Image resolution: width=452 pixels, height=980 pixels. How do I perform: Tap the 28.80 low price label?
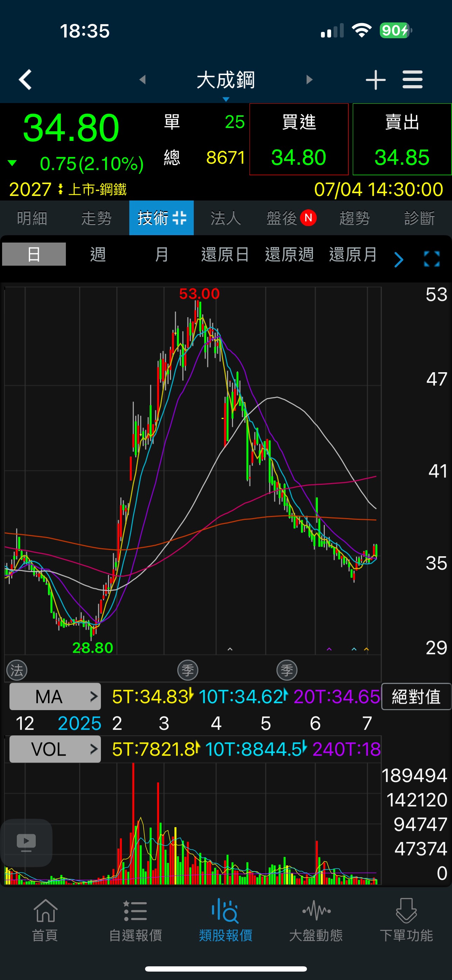[x=93, y=647]
